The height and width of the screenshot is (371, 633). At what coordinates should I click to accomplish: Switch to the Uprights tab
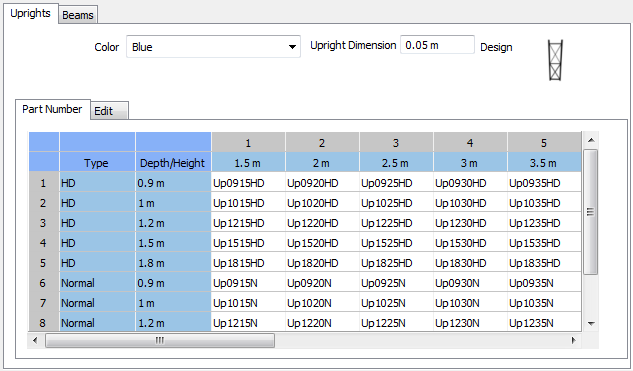point(30,13)
